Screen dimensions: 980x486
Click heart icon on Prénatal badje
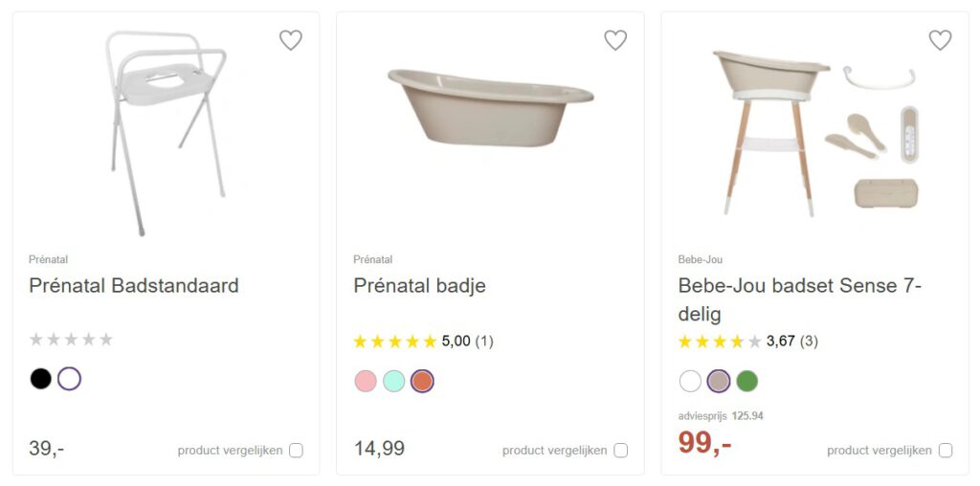[x=615, y=40]
